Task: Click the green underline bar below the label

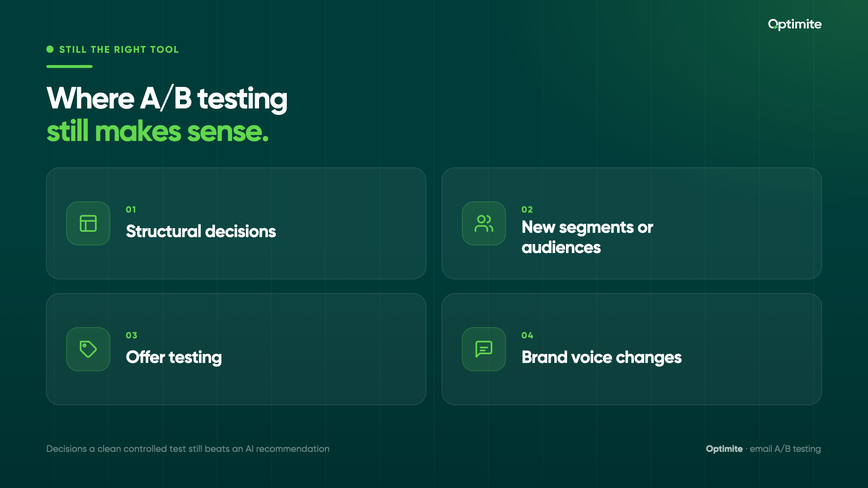Action: (x=69, y=66)
